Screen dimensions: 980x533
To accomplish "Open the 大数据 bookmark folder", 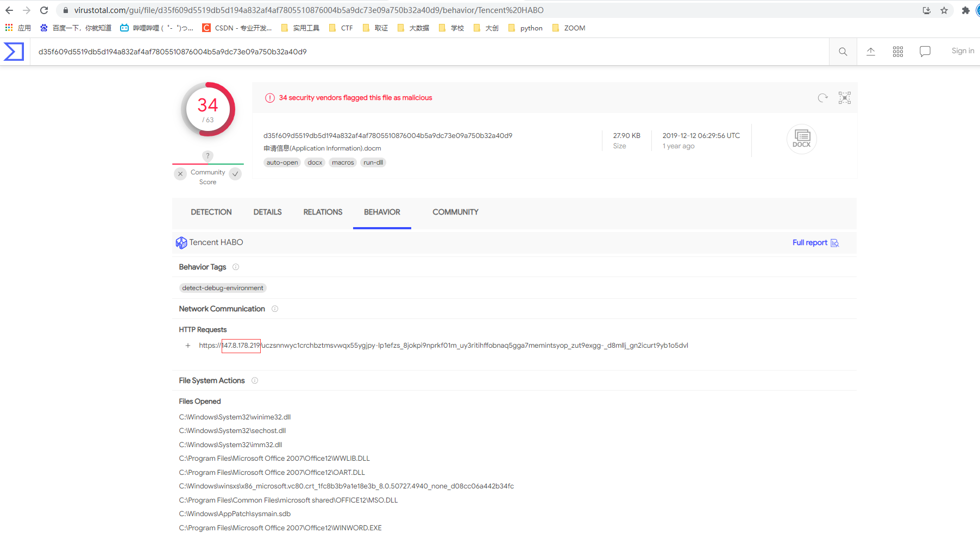I will [413, 28].
